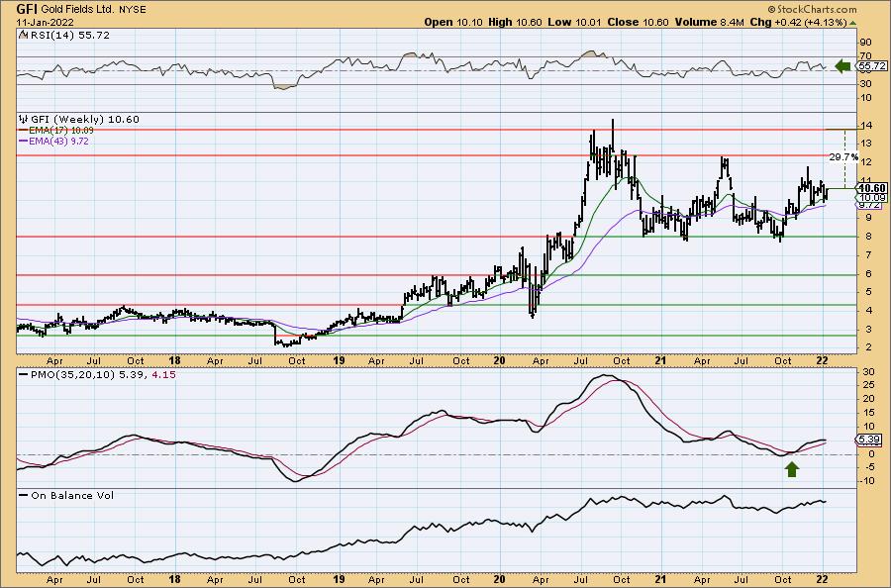Click the Low 10.01 value
This screenshot has width=891, height=588.
574,22
